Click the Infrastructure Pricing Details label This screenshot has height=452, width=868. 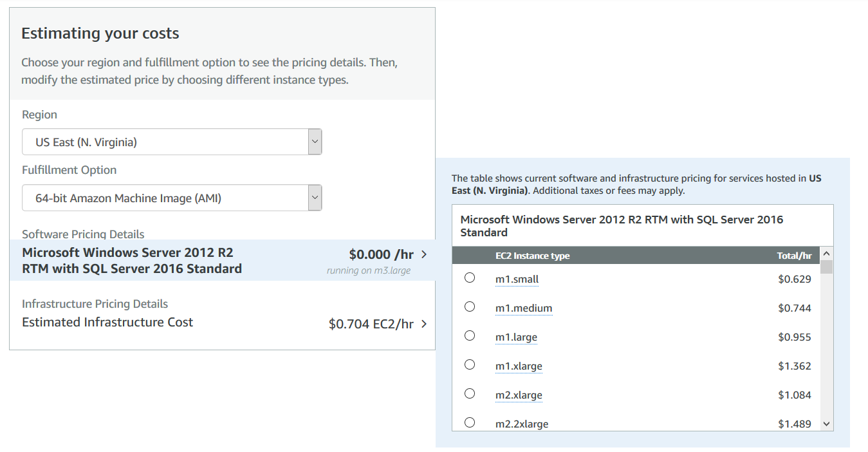95,304
